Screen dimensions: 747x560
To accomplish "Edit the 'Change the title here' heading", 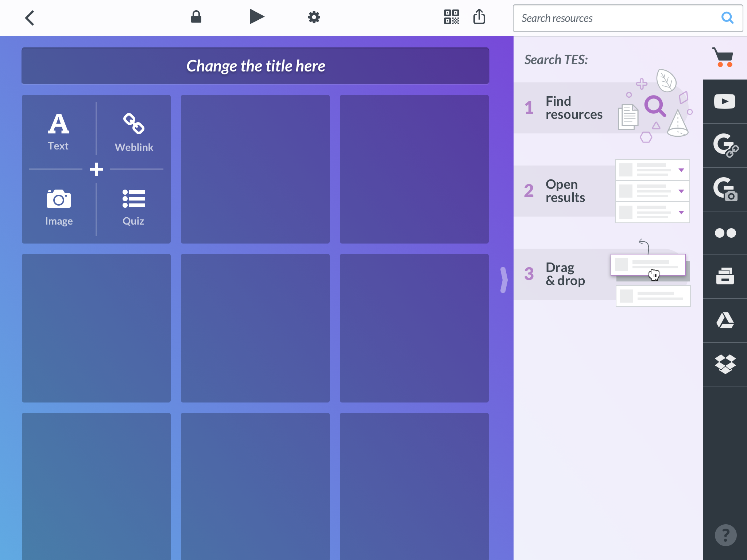I will 255,66.
